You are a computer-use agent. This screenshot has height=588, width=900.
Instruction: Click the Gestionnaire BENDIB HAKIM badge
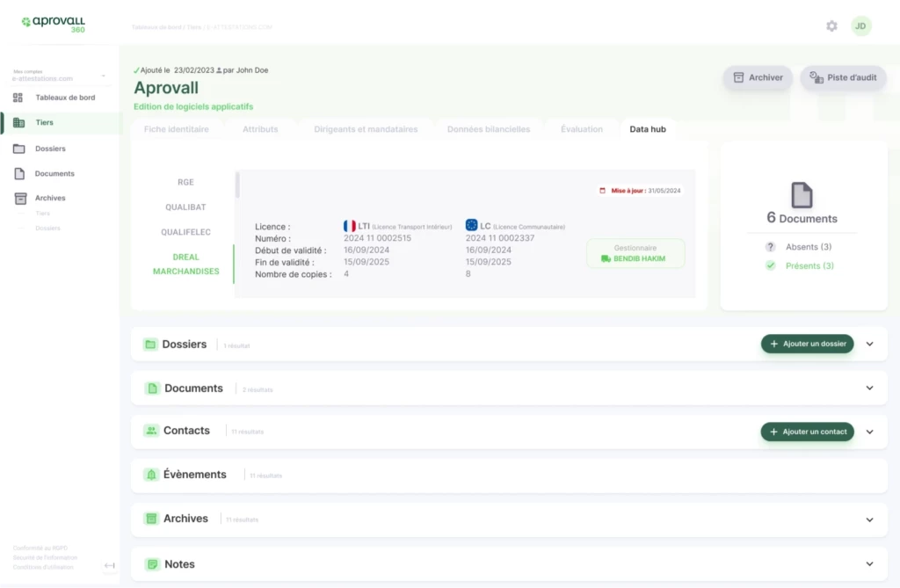(635, 253)
